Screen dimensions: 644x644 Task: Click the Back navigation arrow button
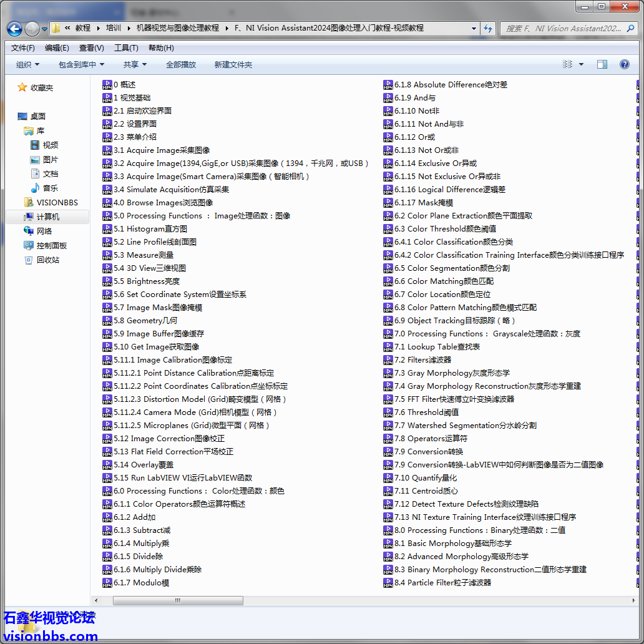coord(15,29)
